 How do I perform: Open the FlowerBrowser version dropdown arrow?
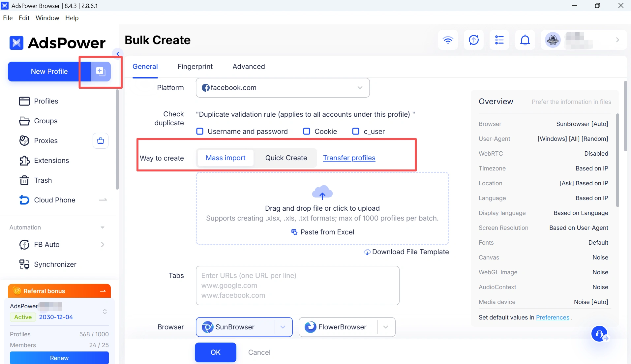pos(386,327)
